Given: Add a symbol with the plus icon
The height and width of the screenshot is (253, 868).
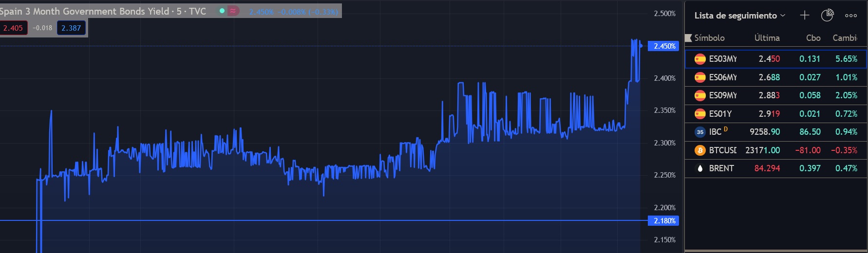Looking at the screenshot, I should tap(805, 16).
